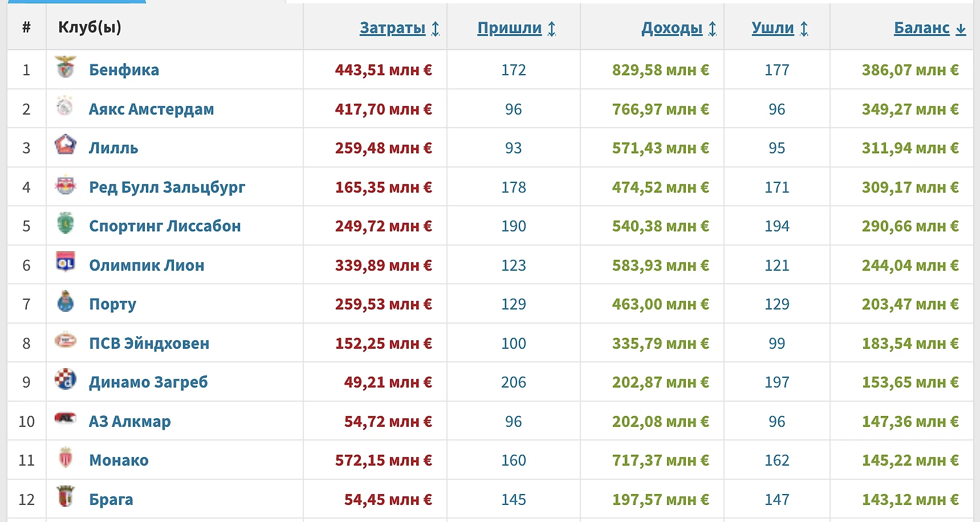The width and height of the screenshot is (980, 522).
Task: Open the Монако club link
Action: [x=119, y=460]
